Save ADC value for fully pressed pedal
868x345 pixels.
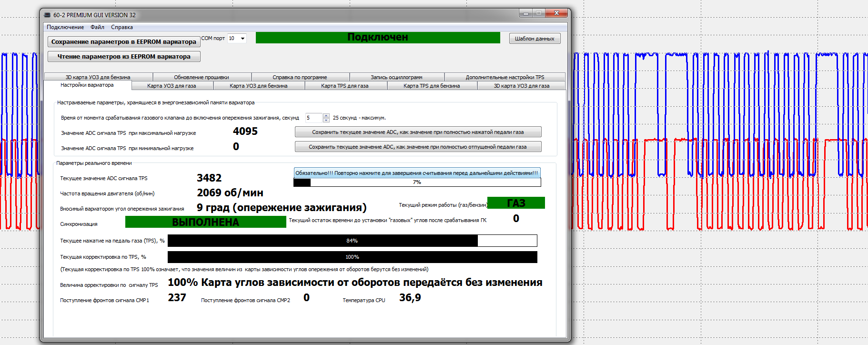pos(418,132)
